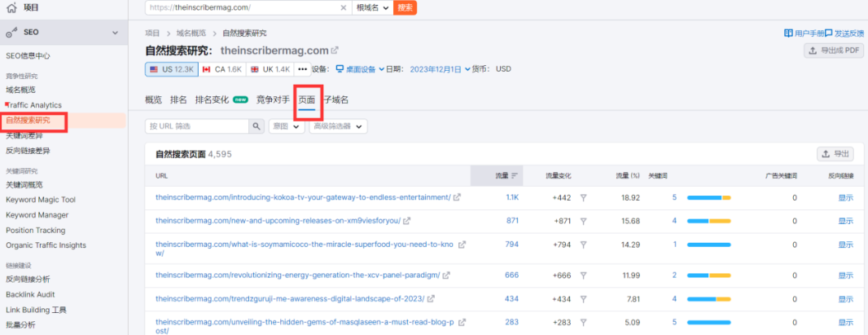The width and height of the screenshot is (868, 335).
Task: Click traffic value 871 in xm9viesforyou row
Action: pyautogui.click(x=513, y=220)
